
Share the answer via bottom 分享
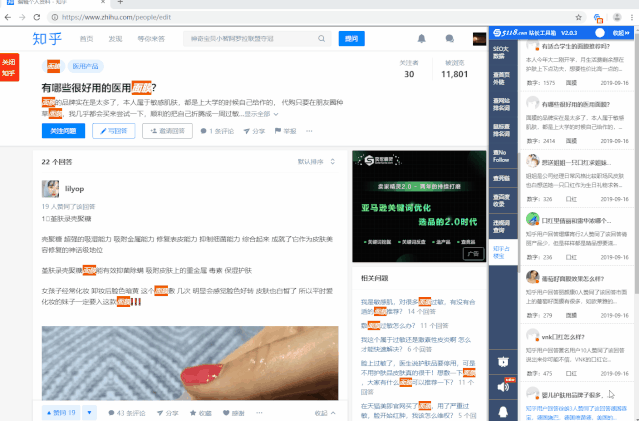point(167,413)
